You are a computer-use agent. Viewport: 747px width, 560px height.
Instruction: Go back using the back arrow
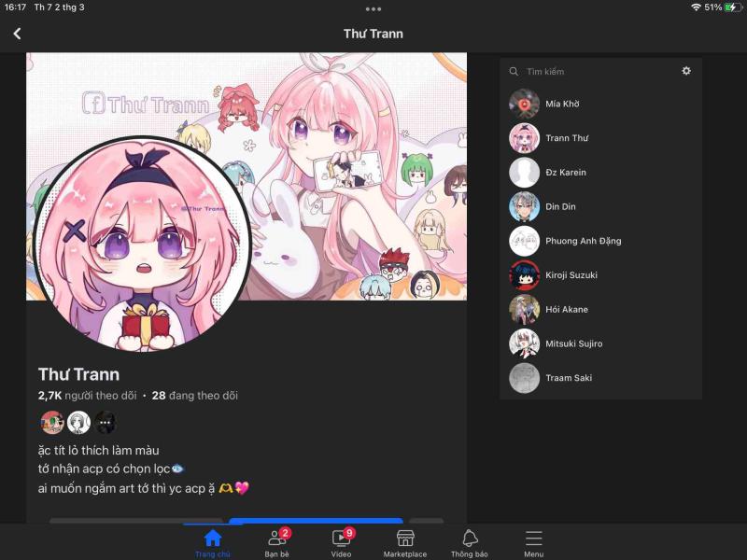point(17,34)
